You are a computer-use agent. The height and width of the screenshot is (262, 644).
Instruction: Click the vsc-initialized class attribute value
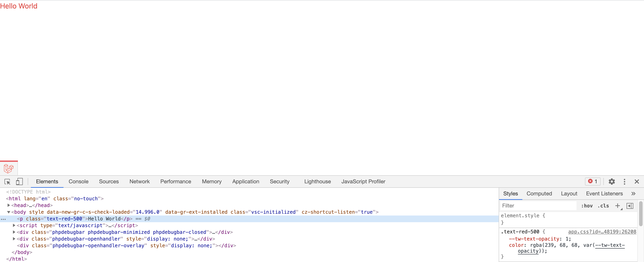pos(273,212)
